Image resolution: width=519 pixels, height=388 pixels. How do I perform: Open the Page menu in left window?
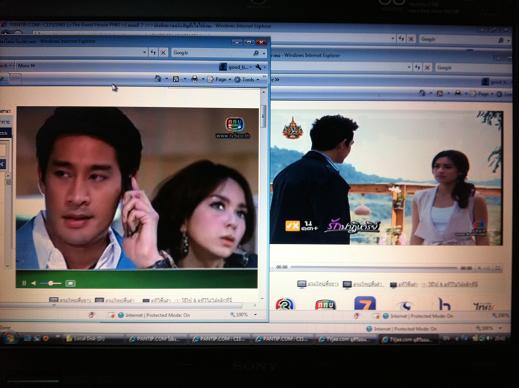click(219, 79)
